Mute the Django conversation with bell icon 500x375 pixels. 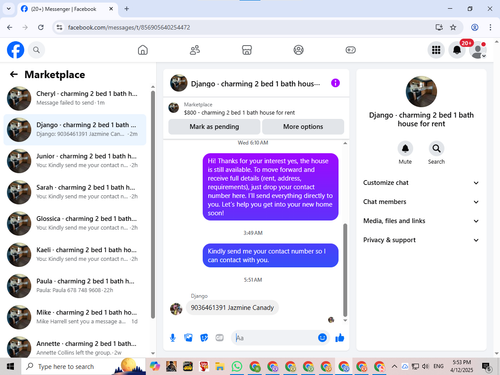tap(405, 149)
